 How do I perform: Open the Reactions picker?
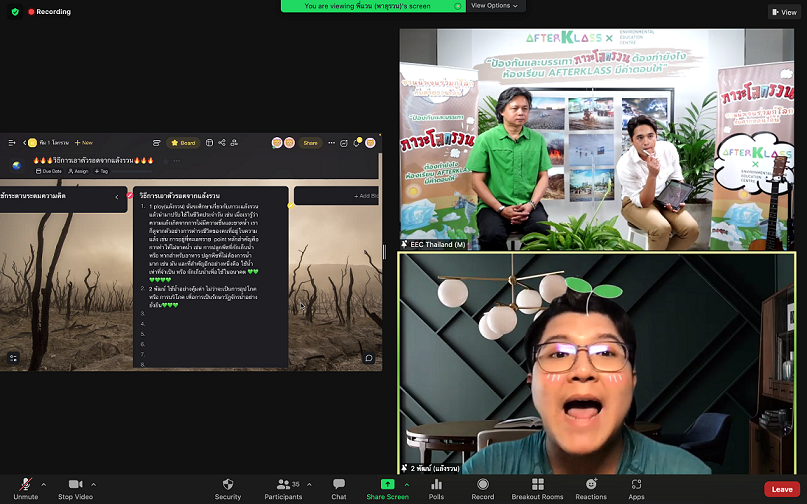tap(590, 486)
